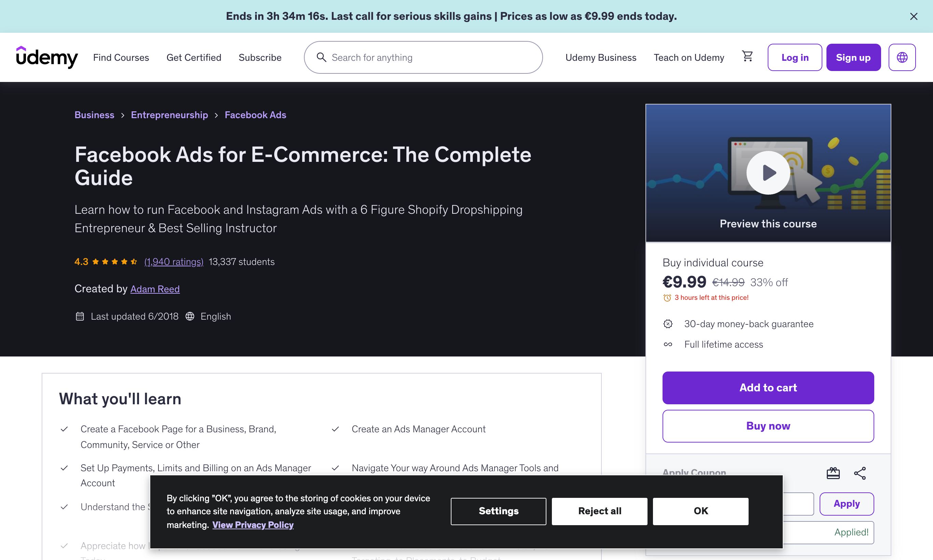This screenshot has height=560, width=933.
Task: Focus the Search for anything field
Action: tap(423, 57)
